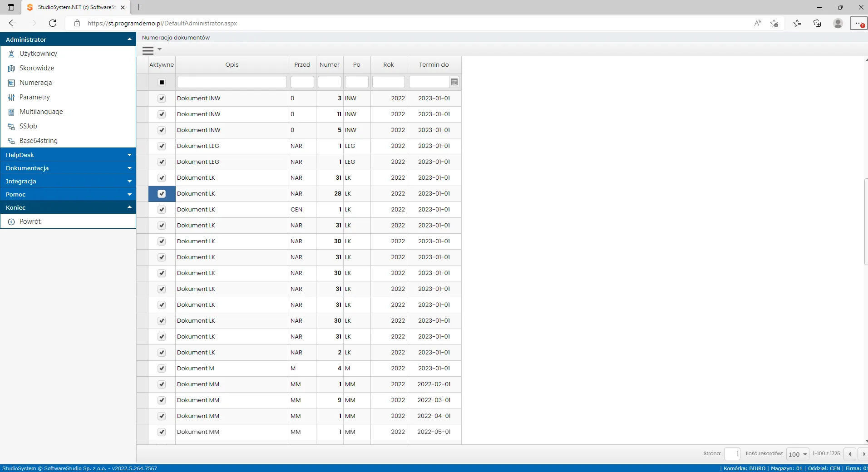This screenshot has width=868, height=472.
Task: Click the Przed filter text field
Action: (302, 82)
